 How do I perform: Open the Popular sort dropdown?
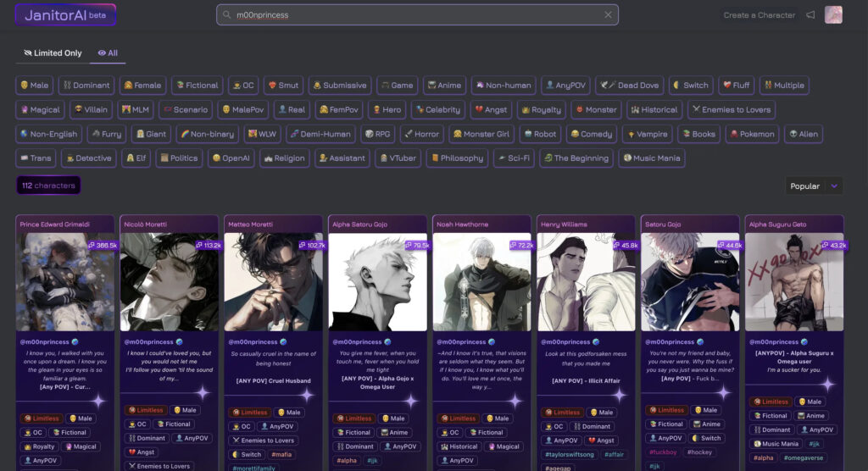pyautogui.click(x=814, y=186)
